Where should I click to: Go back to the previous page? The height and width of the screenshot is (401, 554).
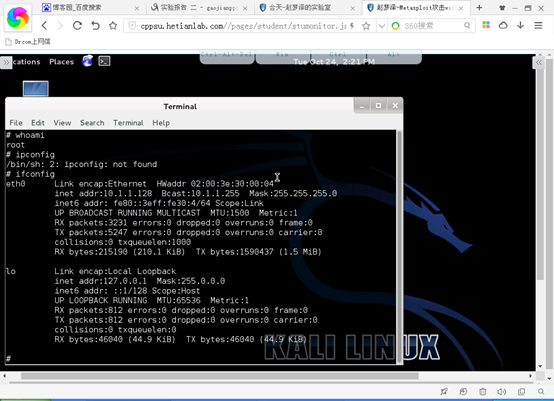tap(44, 25)
